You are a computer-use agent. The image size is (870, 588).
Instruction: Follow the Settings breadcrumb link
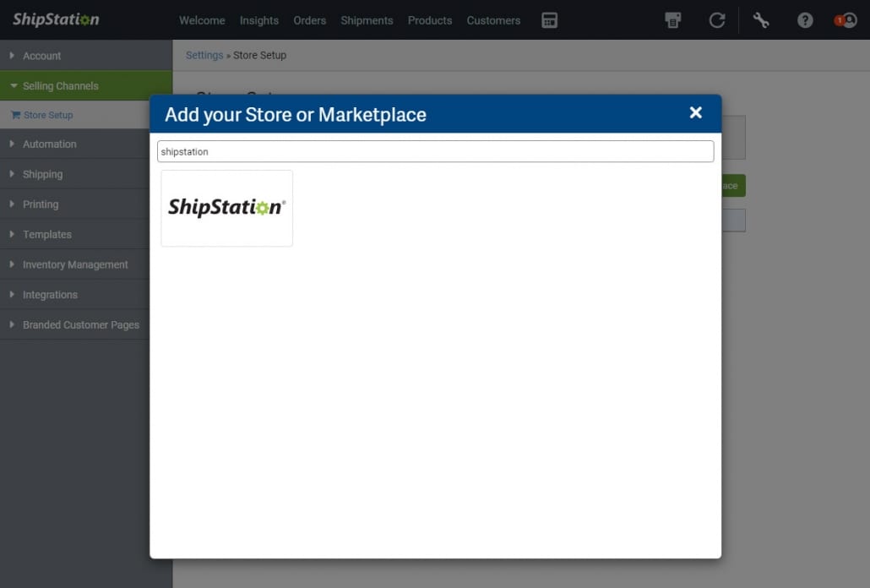[x=204, y=55]
